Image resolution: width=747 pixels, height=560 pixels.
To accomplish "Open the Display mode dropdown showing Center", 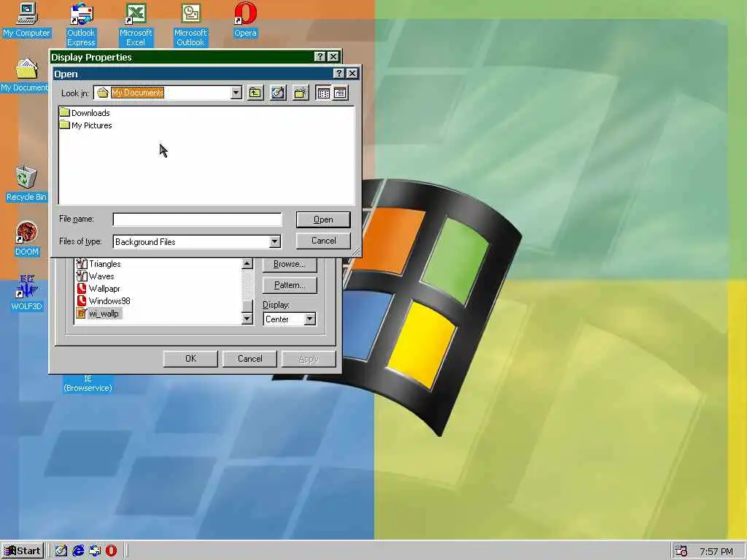I will pos(309,319).
